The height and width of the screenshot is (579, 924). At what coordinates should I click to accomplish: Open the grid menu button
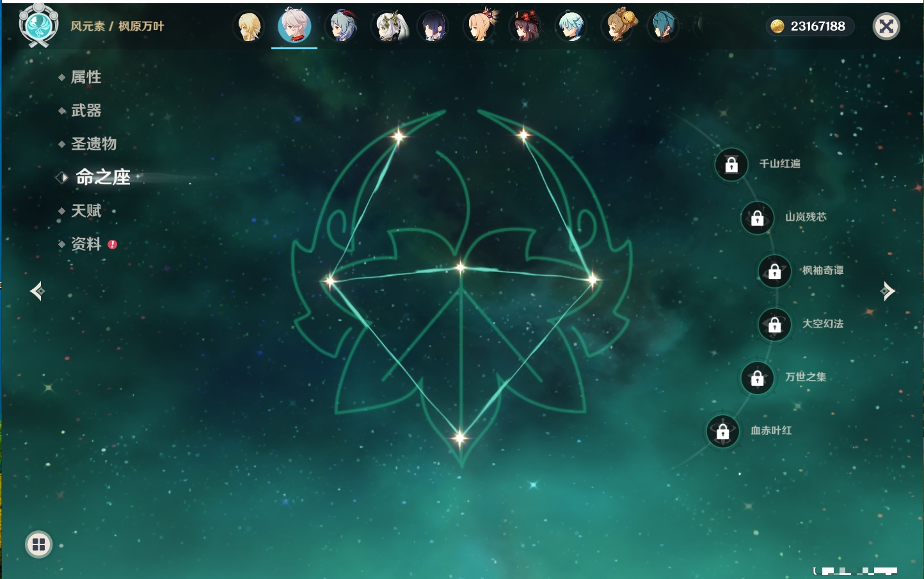pyautogui.click(x=38, y=544)
